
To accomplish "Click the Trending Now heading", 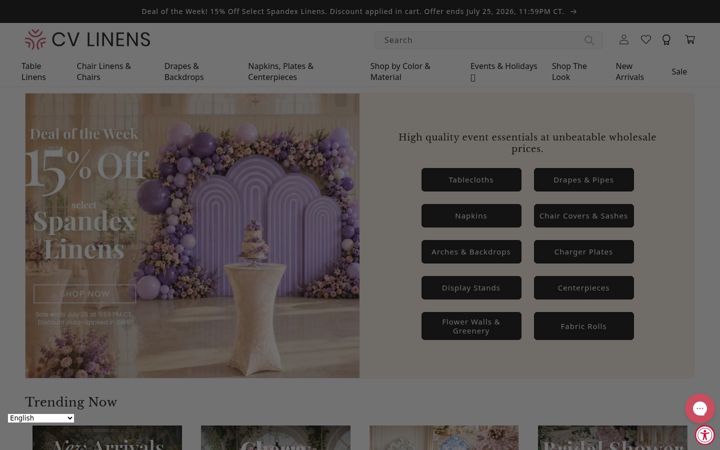I will click(71, 402).
